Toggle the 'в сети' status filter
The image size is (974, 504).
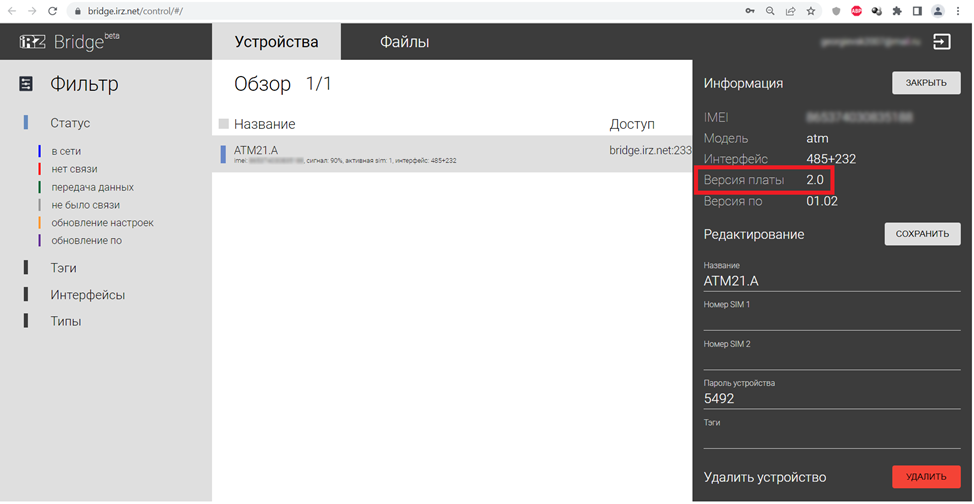click(65, 151)
